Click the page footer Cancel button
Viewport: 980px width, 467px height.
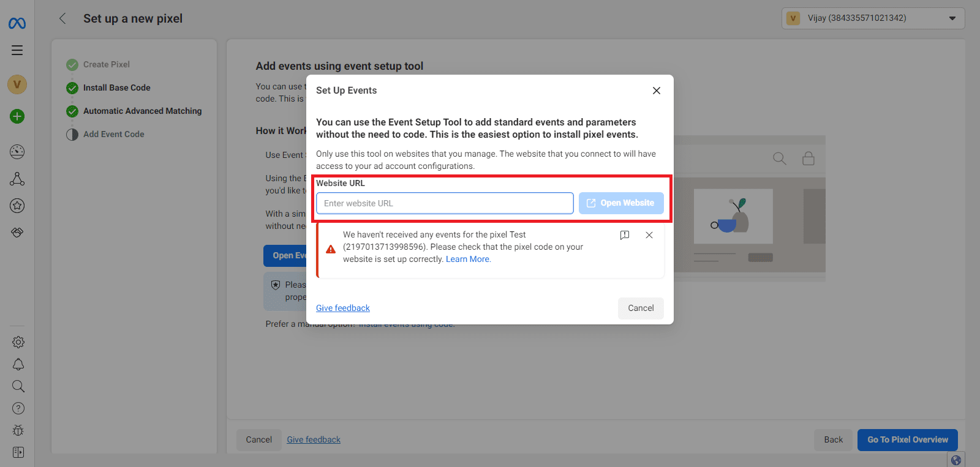point(259,439)
